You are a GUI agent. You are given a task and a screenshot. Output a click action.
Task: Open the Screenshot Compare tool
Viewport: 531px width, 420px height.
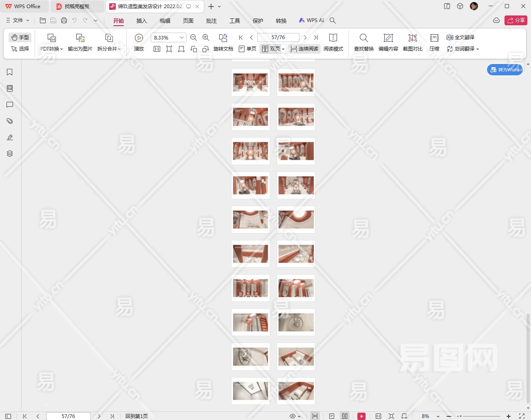click(x=412, y=38)
